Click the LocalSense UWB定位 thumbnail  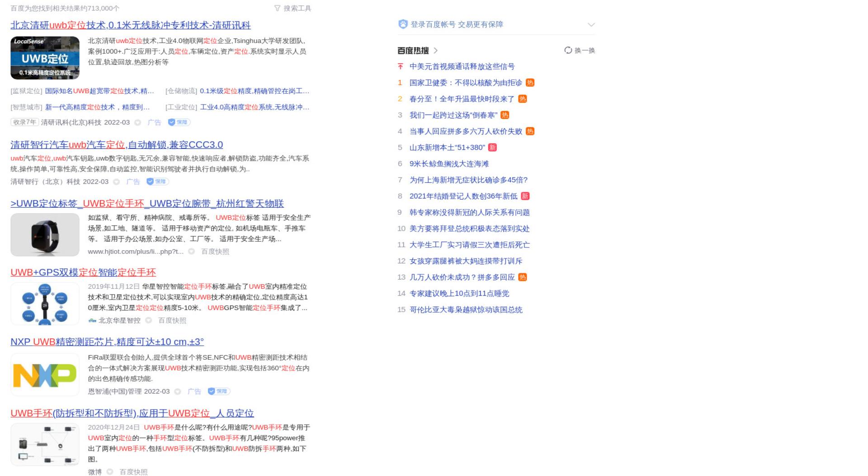(45, 58)
